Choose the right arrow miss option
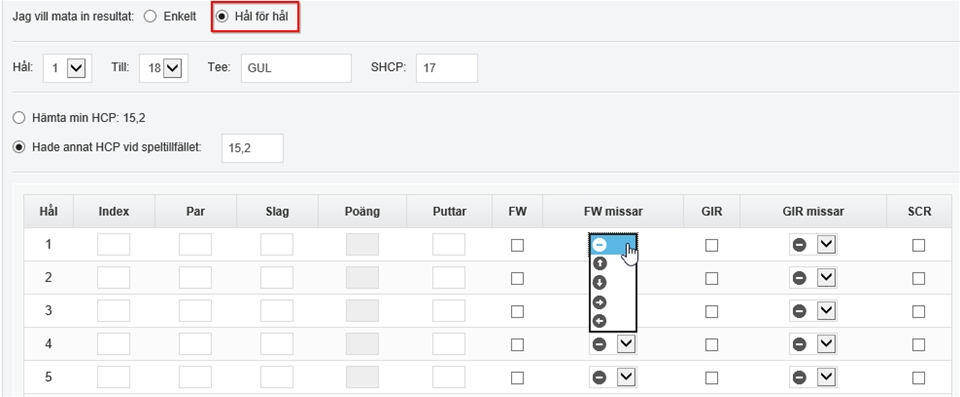 pyautogui.click(x=600, y=302)
